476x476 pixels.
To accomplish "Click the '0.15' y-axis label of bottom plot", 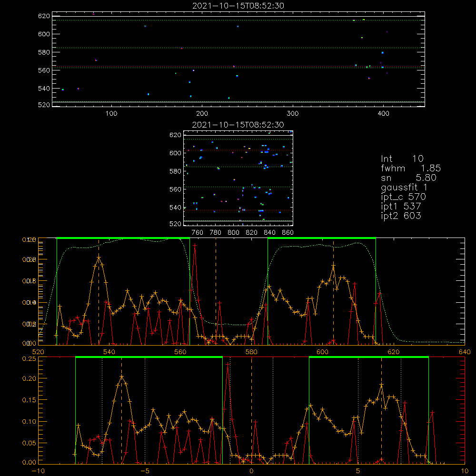I will [x=29, y=400].
